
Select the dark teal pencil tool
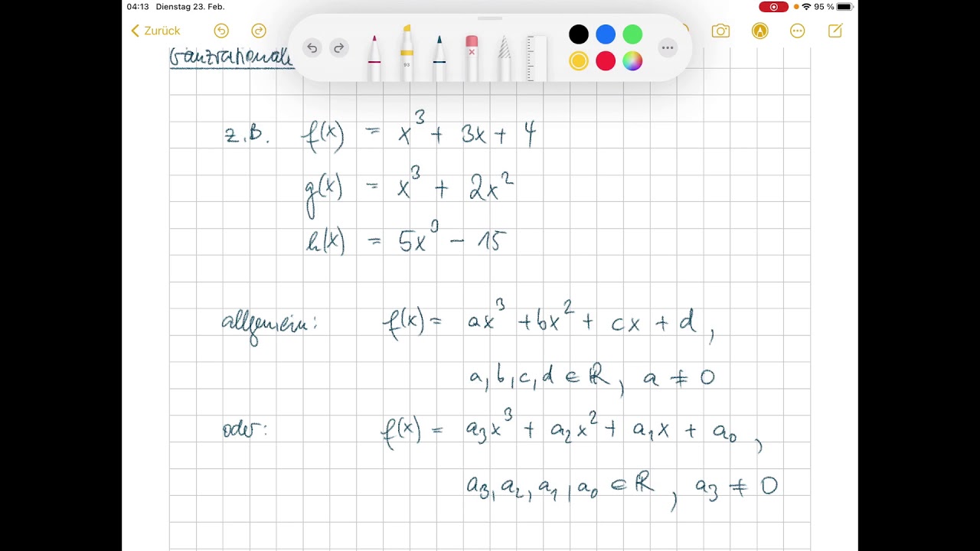pyautogui.click(x=439, y=58)
